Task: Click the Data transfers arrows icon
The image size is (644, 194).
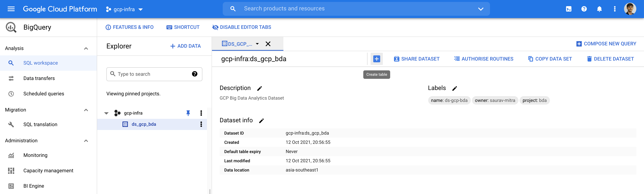Action: [x=11, y=78]
